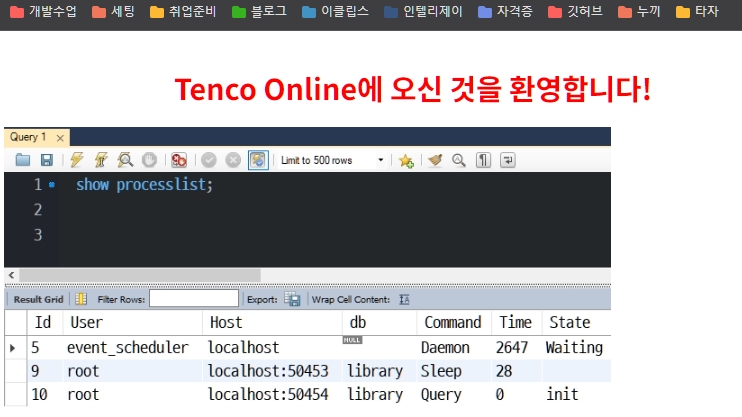742x417 pixels.
Task: Click line number 2 in editor gutter
Action: tap(38, 210)
